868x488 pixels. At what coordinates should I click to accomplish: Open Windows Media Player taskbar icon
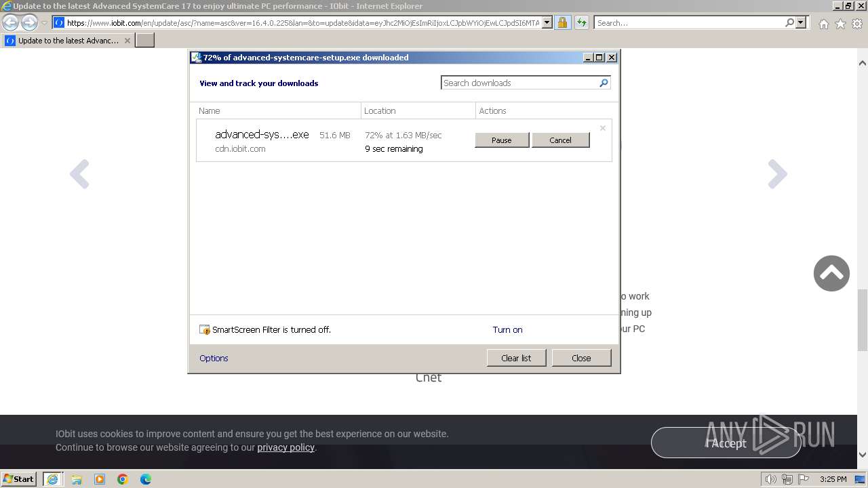coord(100,479)
